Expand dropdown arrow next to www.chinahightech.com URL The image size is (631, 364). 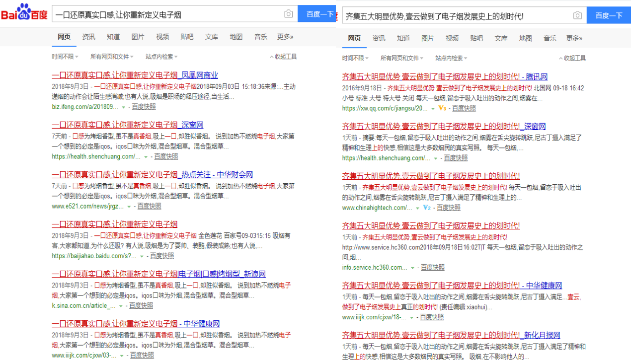[417, 208]
